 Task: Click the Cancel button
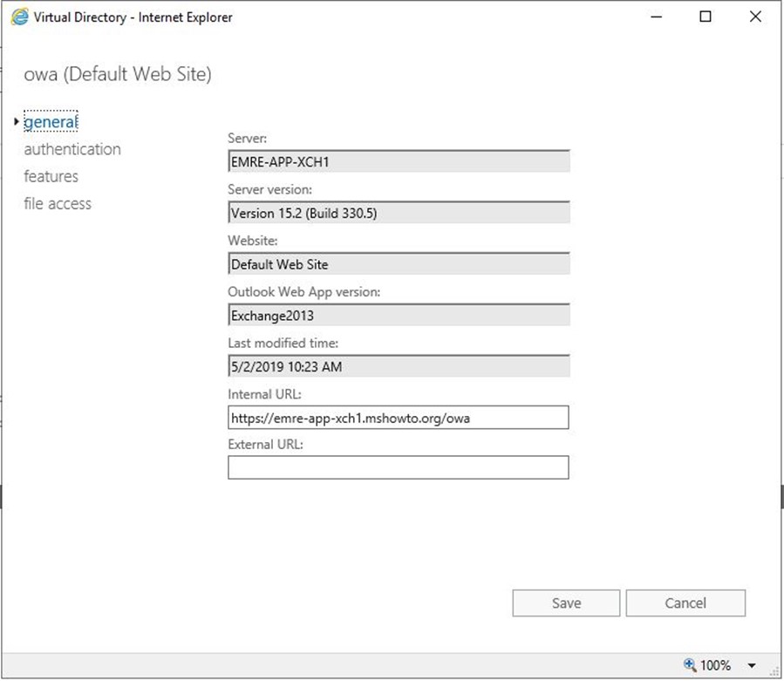click(x=685, y=603)
